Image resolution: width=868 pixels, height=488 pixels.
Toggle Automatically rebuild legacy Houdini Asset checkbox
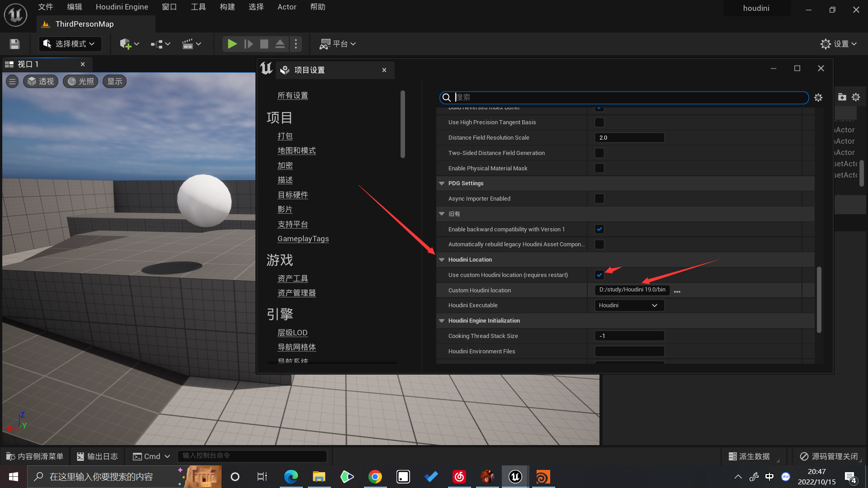tap(599, 244)
